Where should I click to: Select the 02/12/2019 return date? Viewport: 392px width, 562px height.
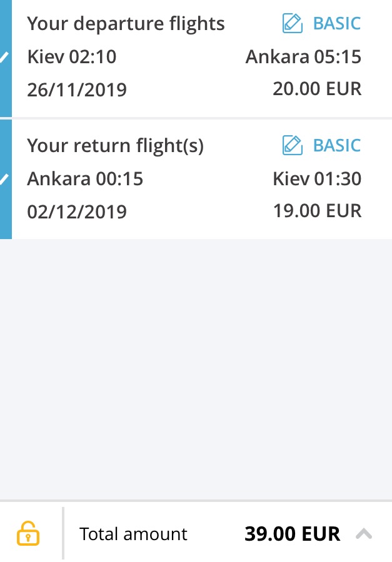pyautogui.click(x=77, y=212)
